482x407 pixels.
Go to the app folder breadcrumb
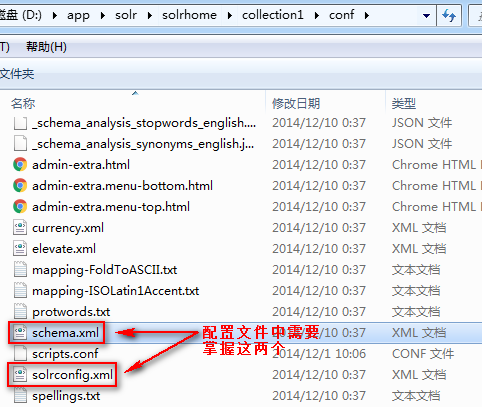click(x=78, y=15)
